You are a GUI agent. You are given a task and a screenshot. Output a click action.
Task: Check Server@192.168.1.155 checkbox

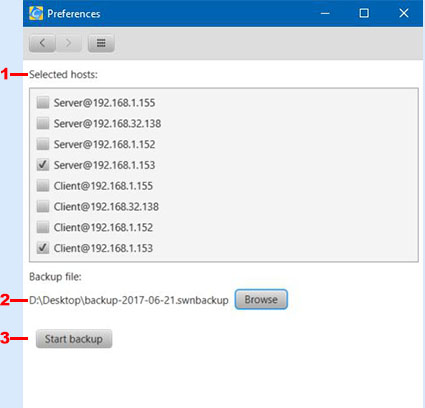(43, 102)
